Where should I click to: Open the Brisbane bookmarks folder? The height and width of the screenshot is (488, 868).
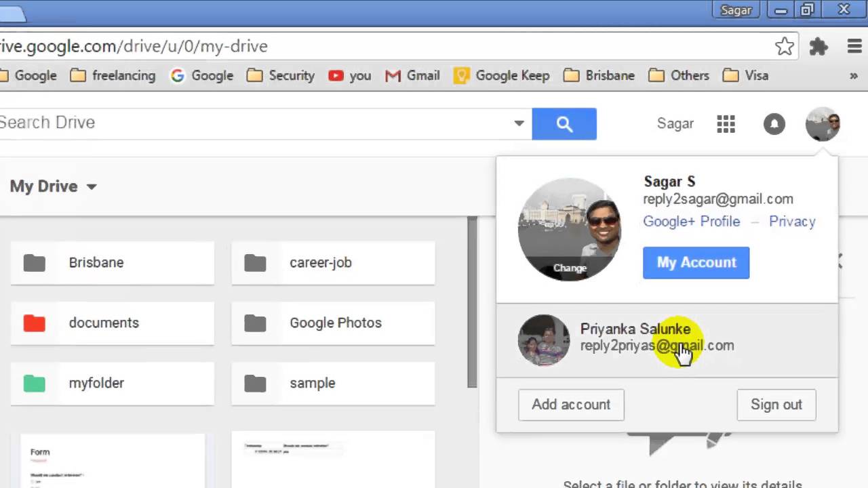(x=599, y=75)
